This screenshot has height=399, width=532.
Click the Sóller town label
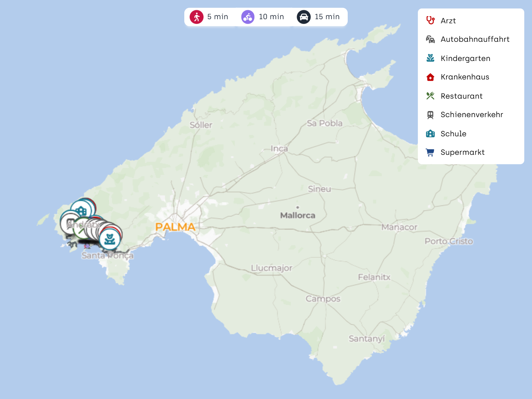(x=201, y=125)
